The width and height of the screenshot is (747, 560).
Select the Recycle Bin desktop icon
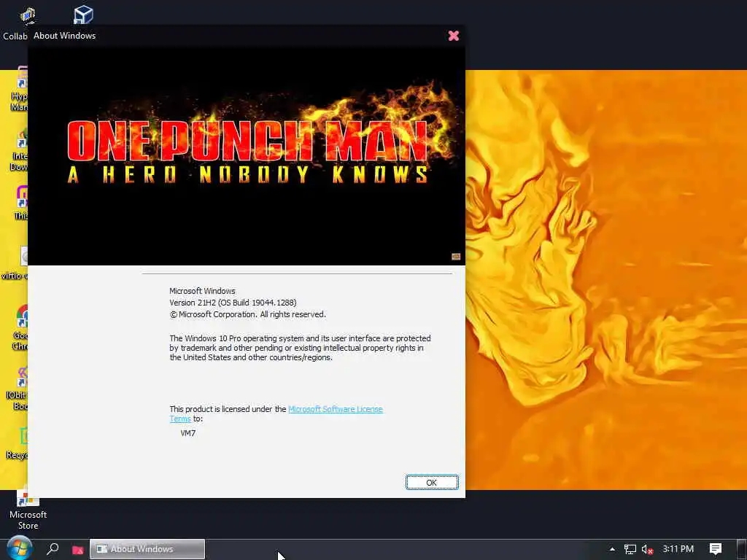[x=19, y=443]
